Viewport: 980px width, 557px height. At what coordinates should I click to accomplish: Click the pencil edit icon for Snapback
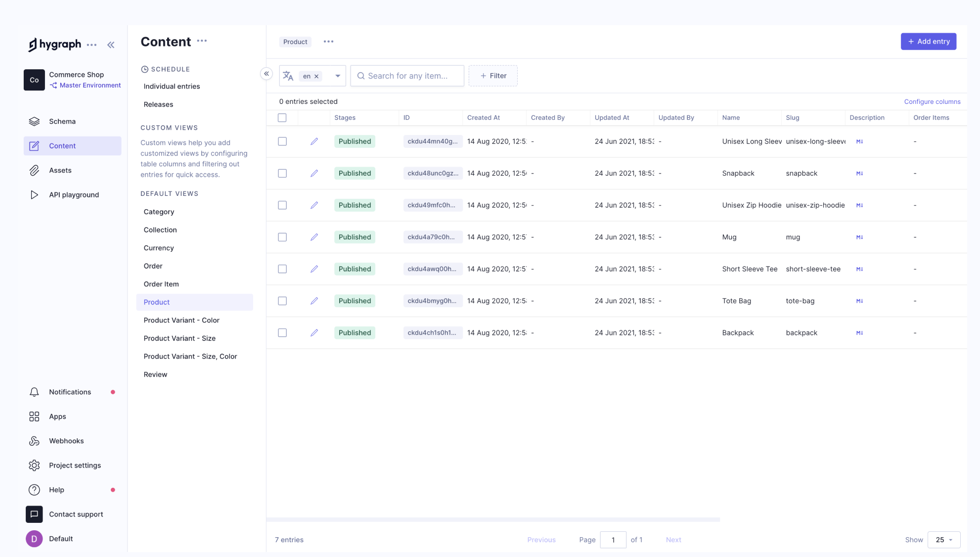[314, 173]
